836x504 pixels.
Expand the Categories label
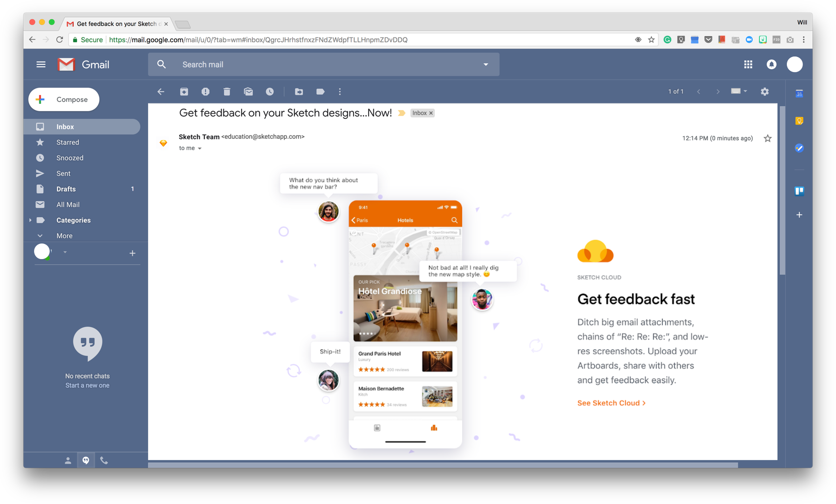tap(30, 220)
